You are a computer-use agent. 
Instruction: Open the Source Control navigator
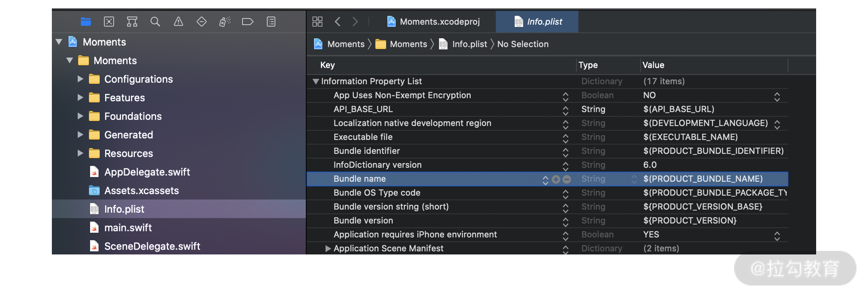109,22
